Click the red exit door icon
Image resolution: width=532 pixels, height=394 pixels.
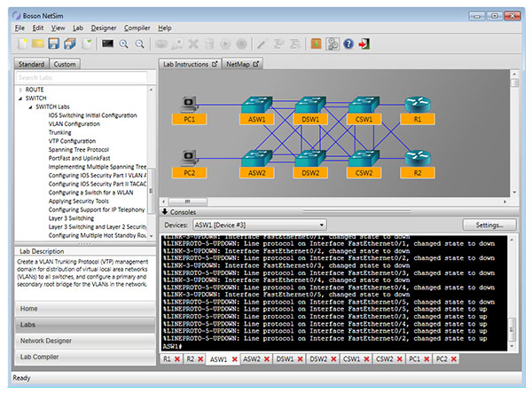[x=364, y=43]
